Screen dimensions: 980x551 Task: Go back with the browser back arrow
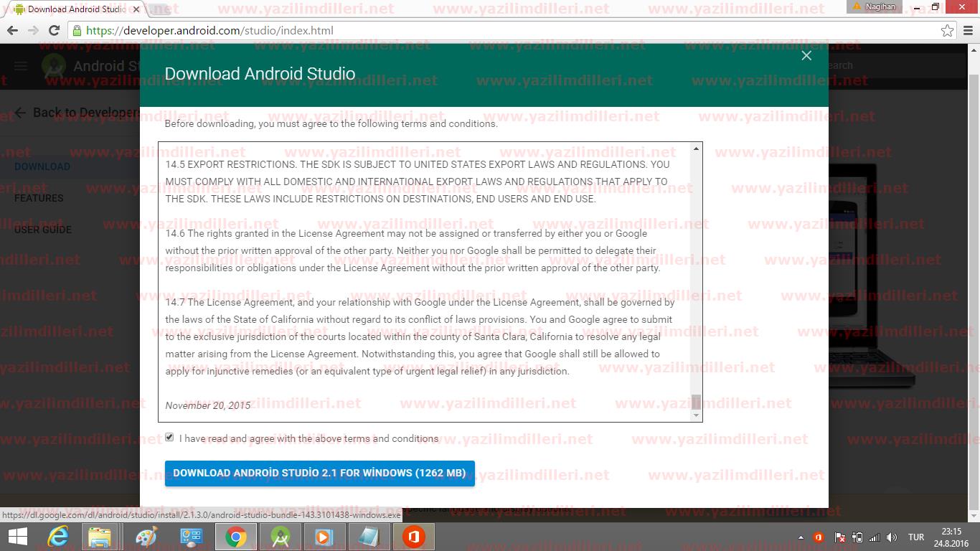click(x=12, y=31)
